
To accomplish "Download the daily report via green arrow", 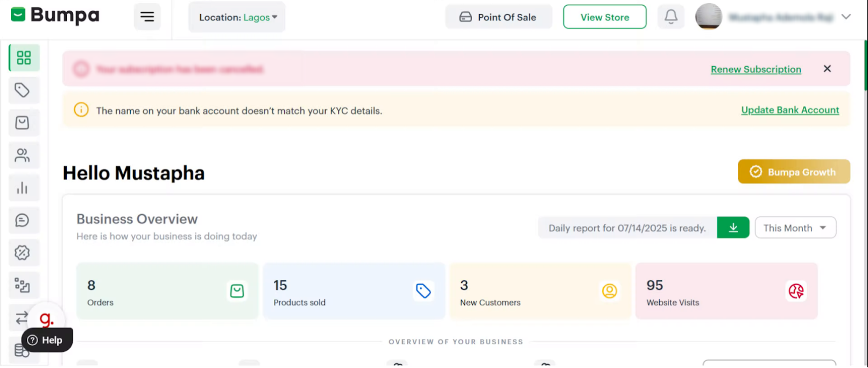I will pyautogui.click(x=733, y=228).
